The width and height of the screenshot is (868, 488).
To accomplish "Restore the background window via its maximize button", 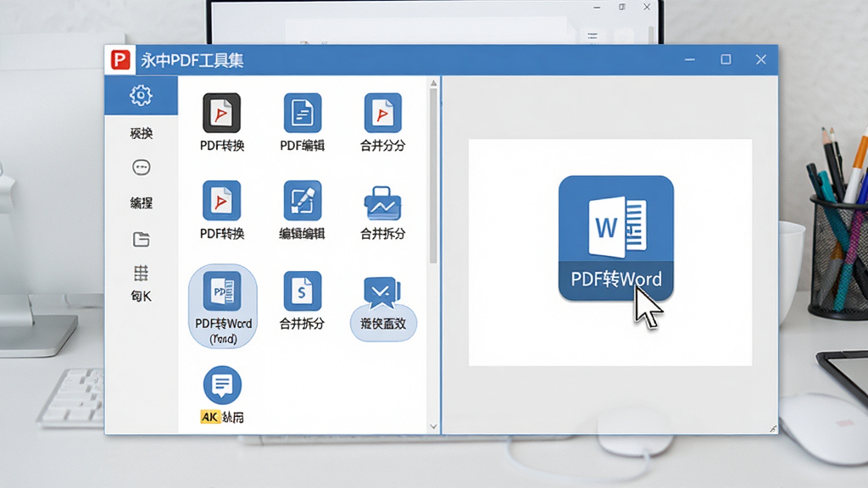I will 622,7.
